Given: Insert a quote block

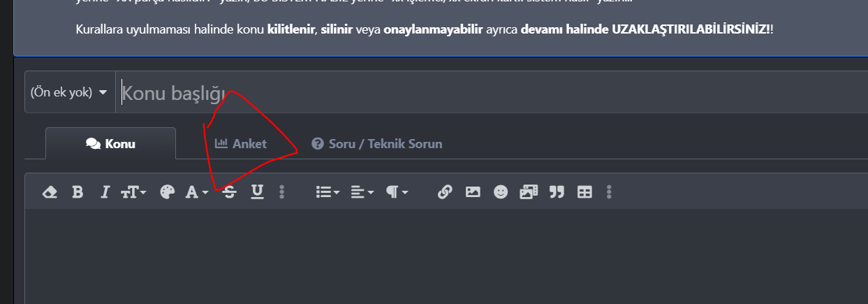Looking at the screenshot, I should pos(557,192).
